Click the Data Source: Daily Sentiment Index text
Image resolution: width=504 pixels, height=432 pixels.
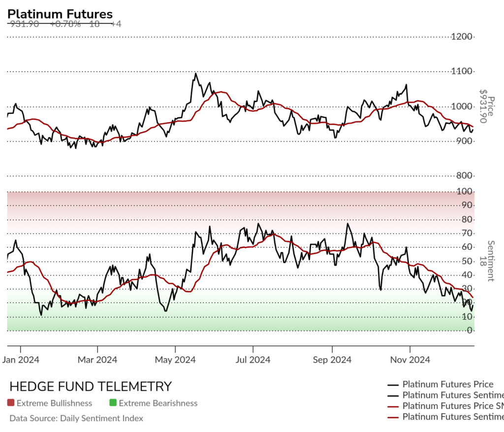(x=76, y=418)
